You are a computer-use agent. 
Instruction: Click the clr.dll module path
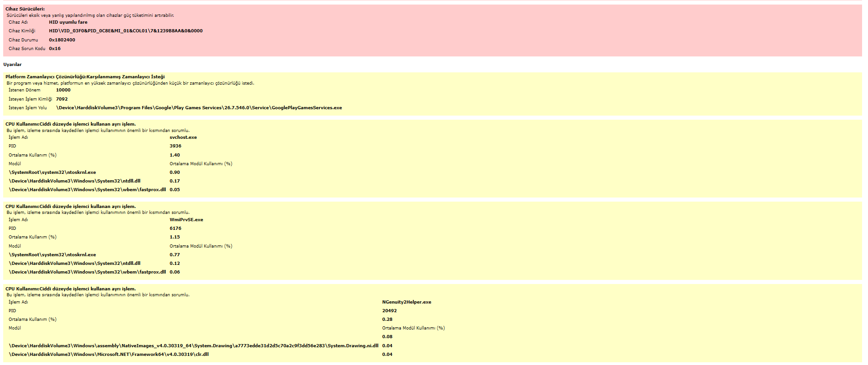(108, 355)
